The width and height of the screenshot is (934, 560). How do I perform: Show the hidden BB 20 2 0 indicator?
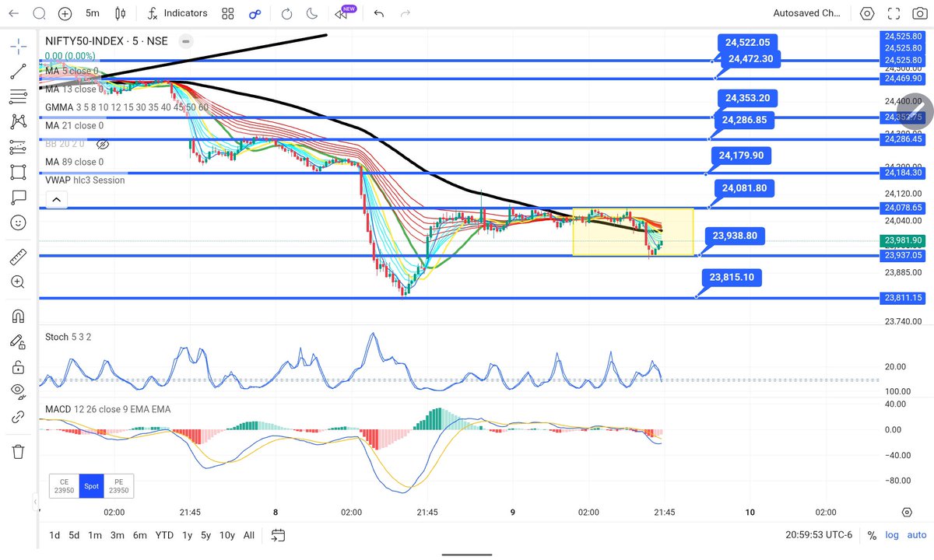pos(102,144)
